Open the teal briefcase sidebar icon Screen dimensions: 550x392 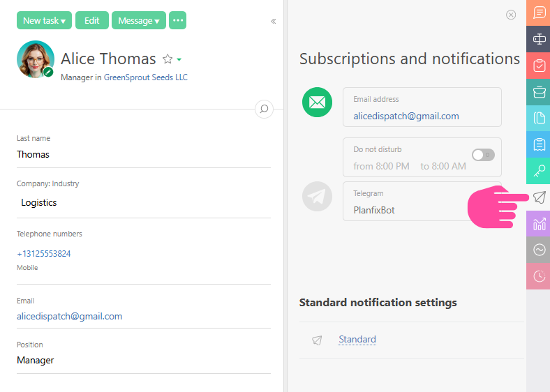click(x=539, y=91)
